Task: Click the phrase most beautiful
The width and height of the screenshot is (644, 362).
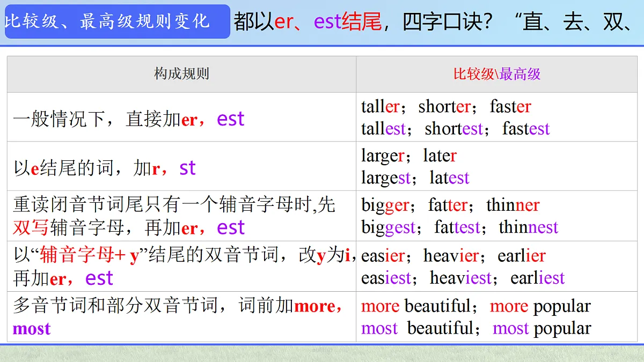Action: coord(418,328)
